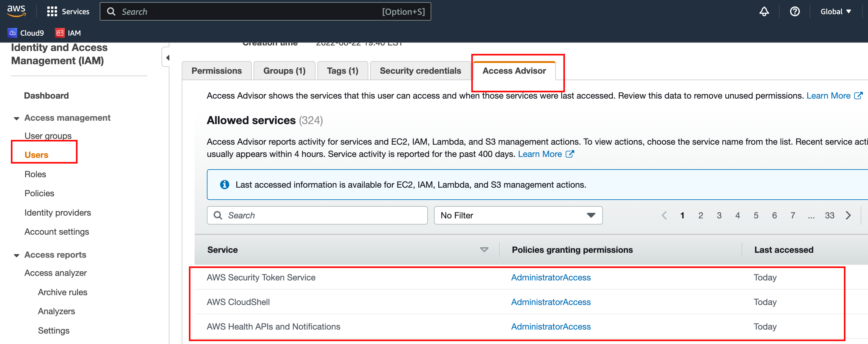Switch to the Security credentials tab
Viewport: 868px width, 344px height.
[x=420, y=70]
